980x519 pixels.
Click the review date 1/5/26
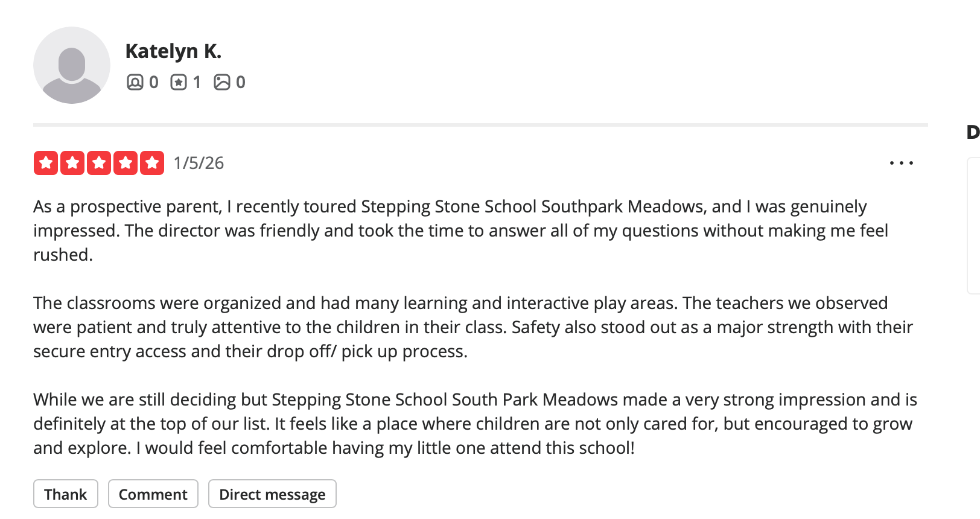(x=199, y=163)
